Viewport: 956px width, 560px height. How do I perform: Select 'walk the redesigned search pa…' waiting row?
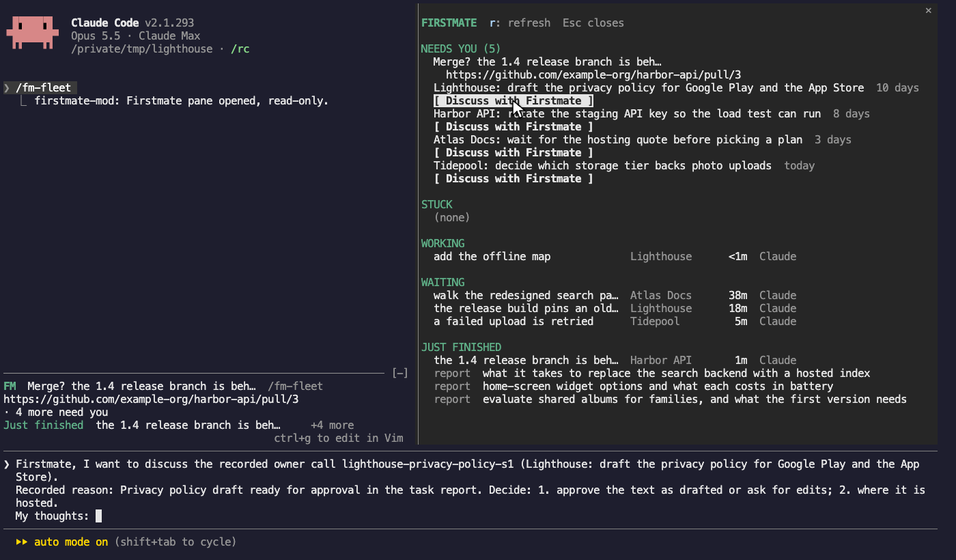615,295
